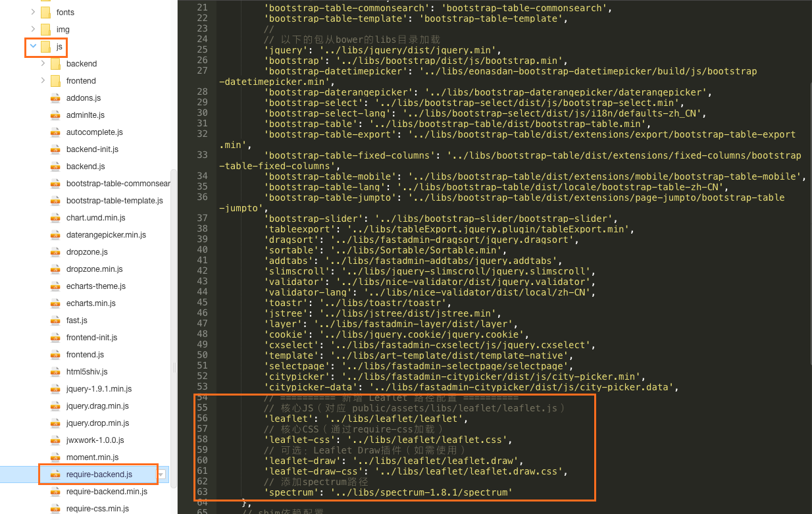Select the img folder label

(63, 30)
